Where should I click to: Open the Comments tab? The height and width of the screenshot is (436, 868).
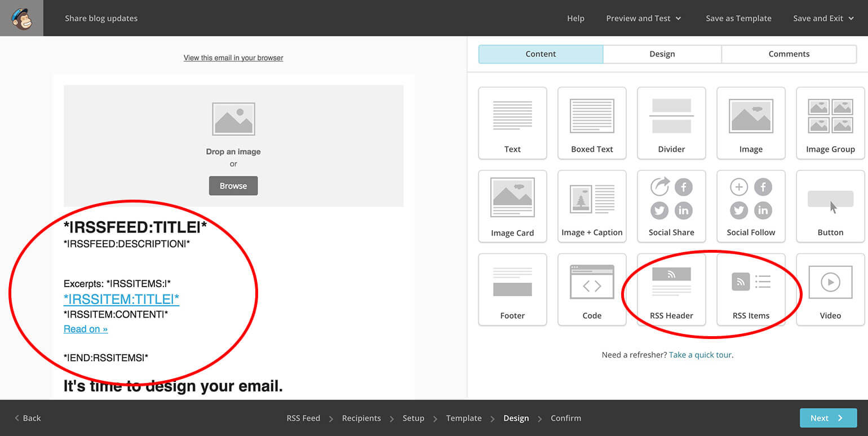(789, 54)
